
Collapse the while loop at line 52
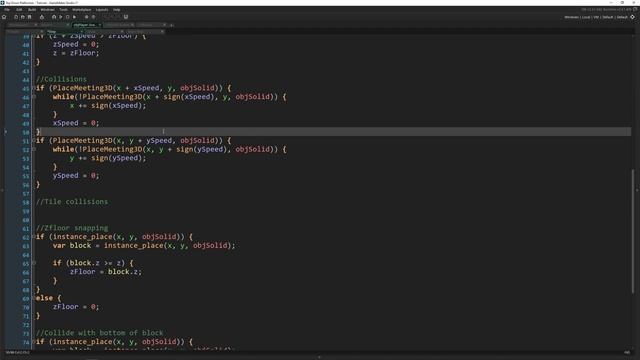point(34,149)
